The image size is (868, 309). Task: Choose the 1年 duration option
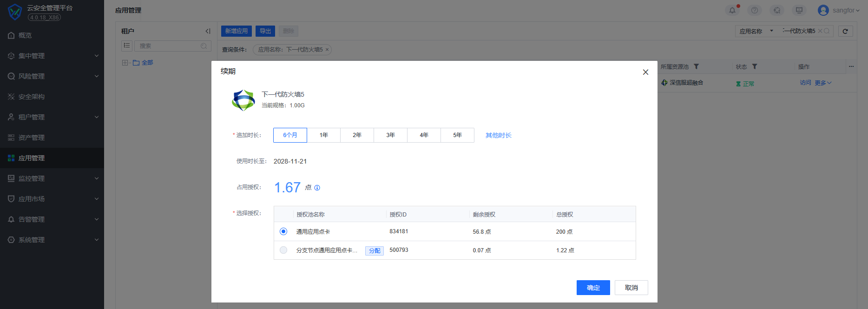(324, 135)
